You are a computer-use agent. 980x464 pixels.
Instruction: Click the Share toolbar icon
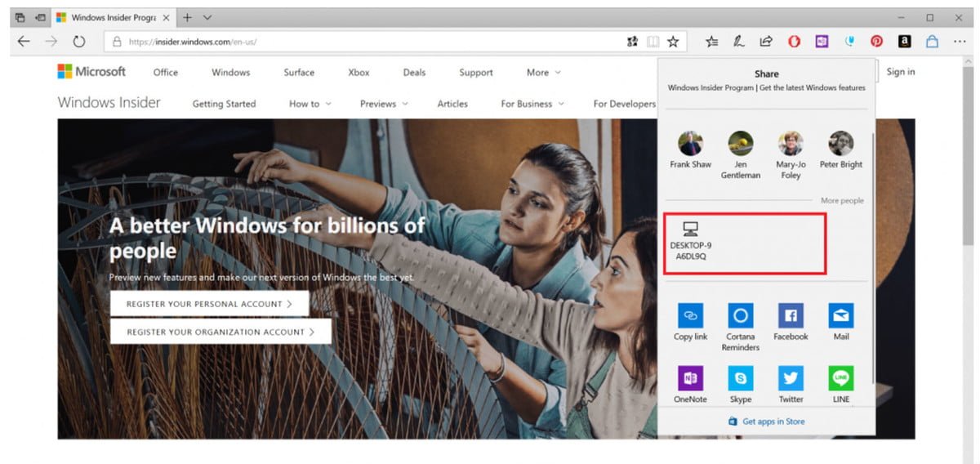click(766, 41)
